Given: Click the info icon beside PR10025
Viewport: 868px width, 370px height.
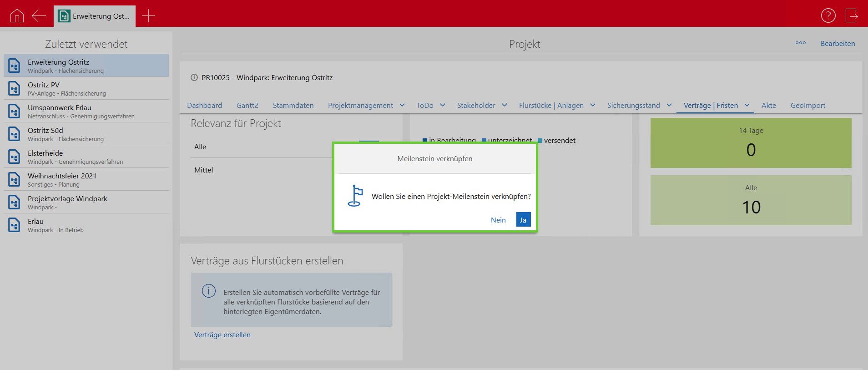Looking at the screenshot, I should (x=194, y=78).
